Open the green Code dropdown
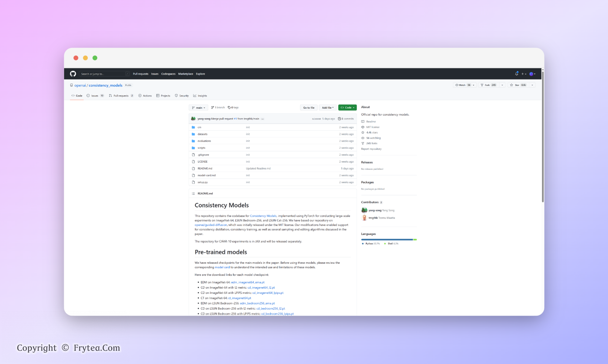 click(x=347, y=108)
